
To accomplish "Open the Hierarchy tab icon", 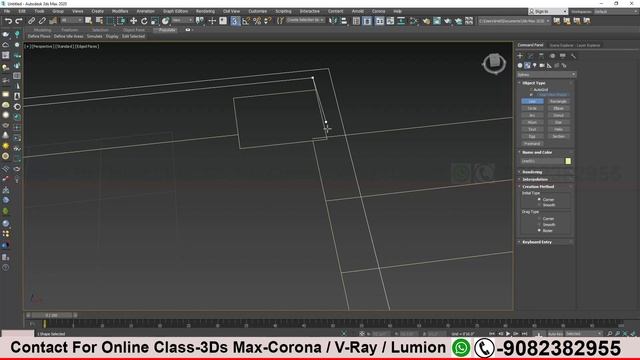I will click(541, 56).
